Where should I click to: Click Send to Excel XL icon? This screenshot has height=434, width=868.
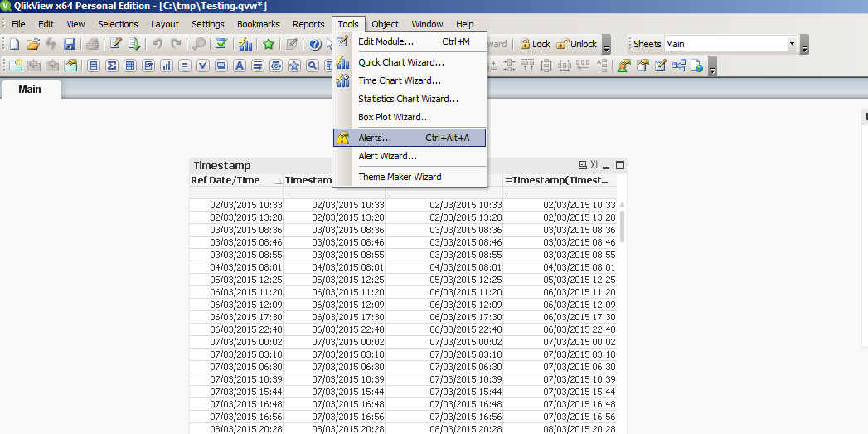594,165
